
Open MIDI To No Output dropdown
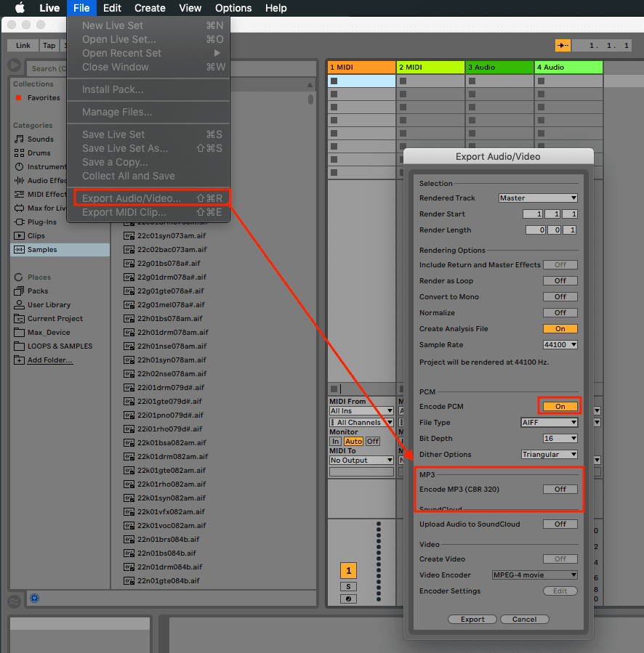click(x=361, y=461)
